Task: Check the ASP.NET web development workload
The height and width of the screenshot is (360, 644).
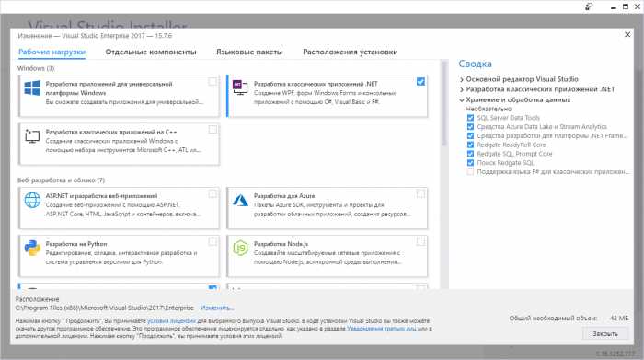Action: [213, 193]
